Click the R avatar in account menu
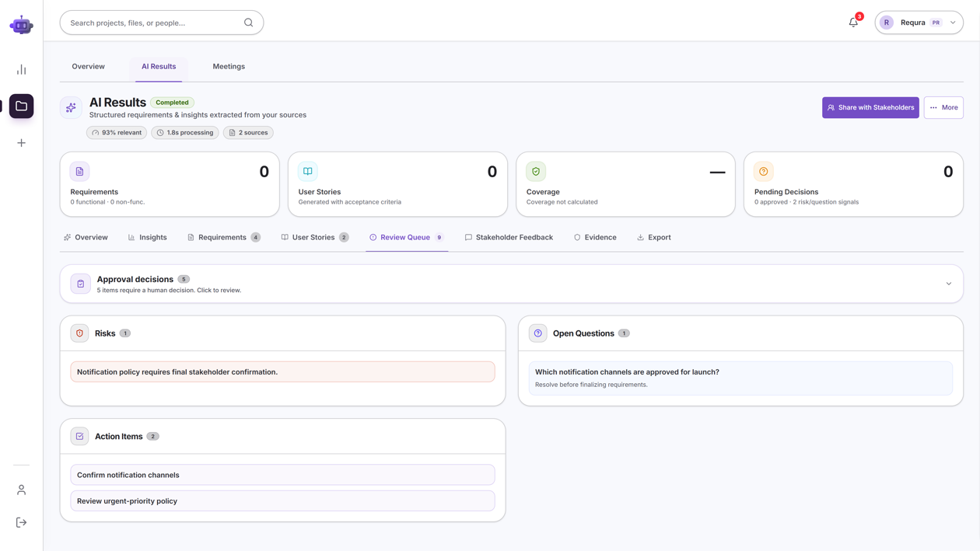980x551 pixels. click(x=887, y=23)
